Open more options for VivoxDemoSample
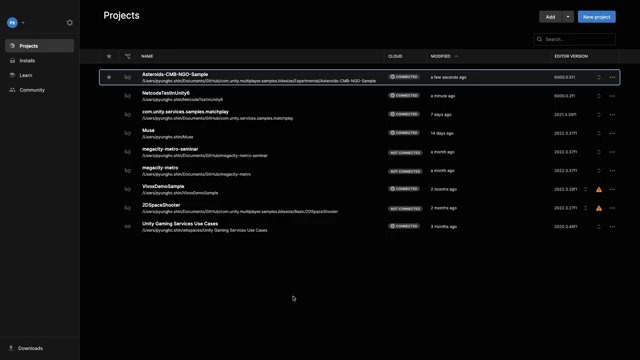 point(612,189)
